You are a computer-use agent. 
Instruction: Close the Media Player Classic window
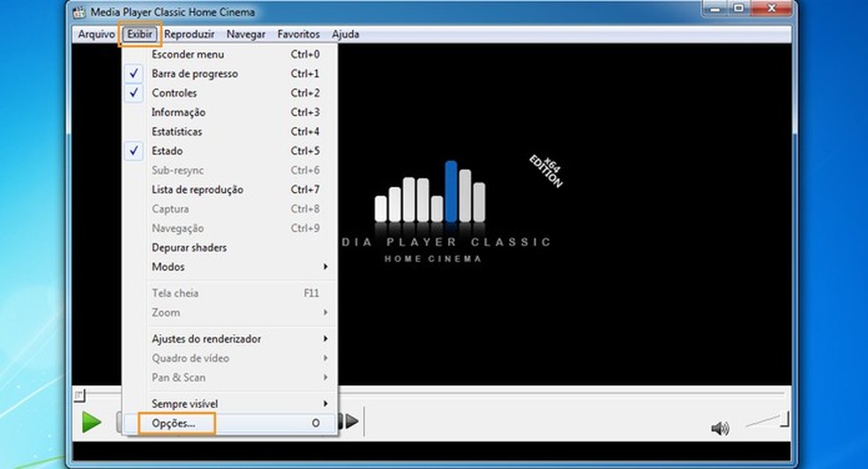coord(772,8)
